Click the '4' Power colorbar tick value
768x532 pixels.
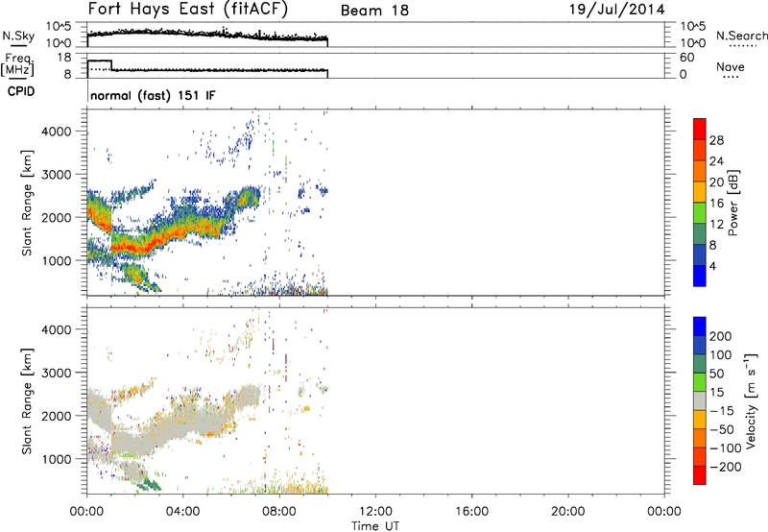coord(712,266)
